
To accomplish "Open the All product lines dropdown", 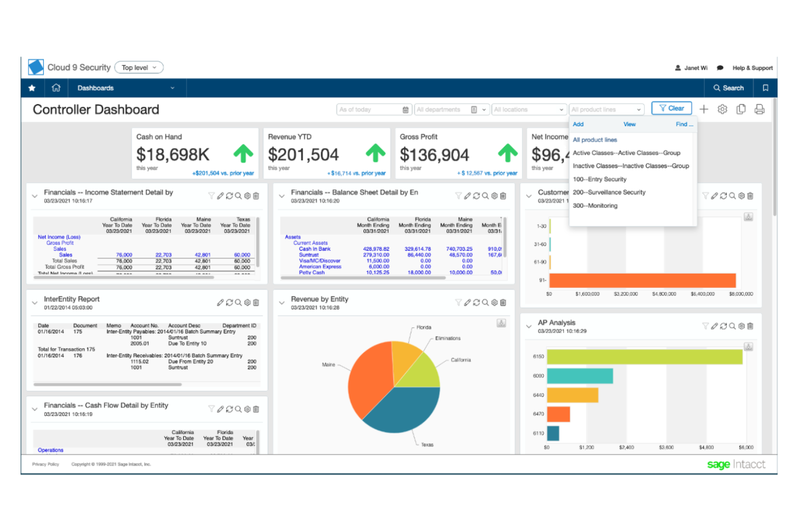I will (x=607, y=109).
